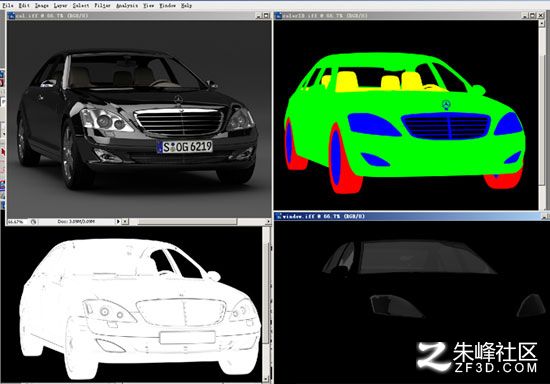The height and width of the screenshot is (384, 550).
Task: Click the right scroll arrow in the car render window
Action: 268,222
